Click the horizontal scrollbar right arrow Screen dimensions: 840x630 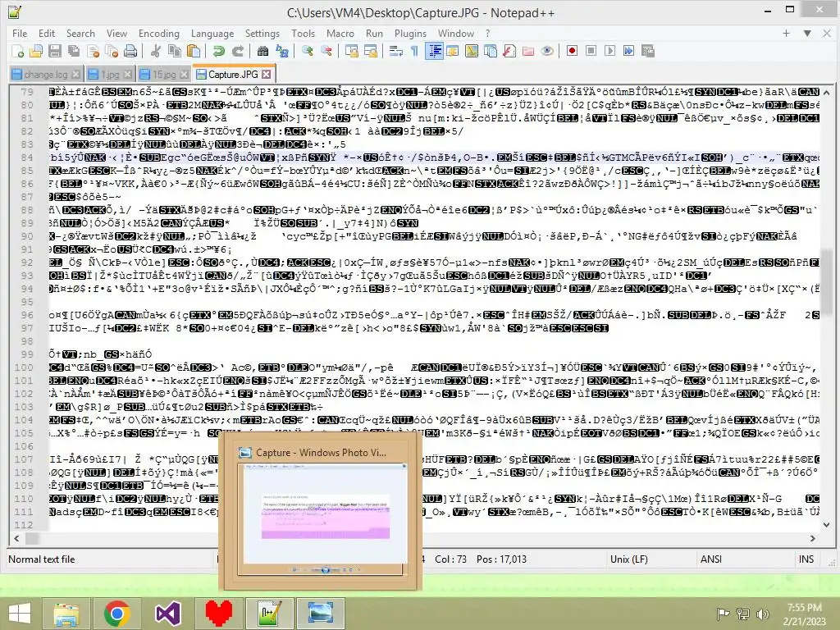tap(813, 538)
